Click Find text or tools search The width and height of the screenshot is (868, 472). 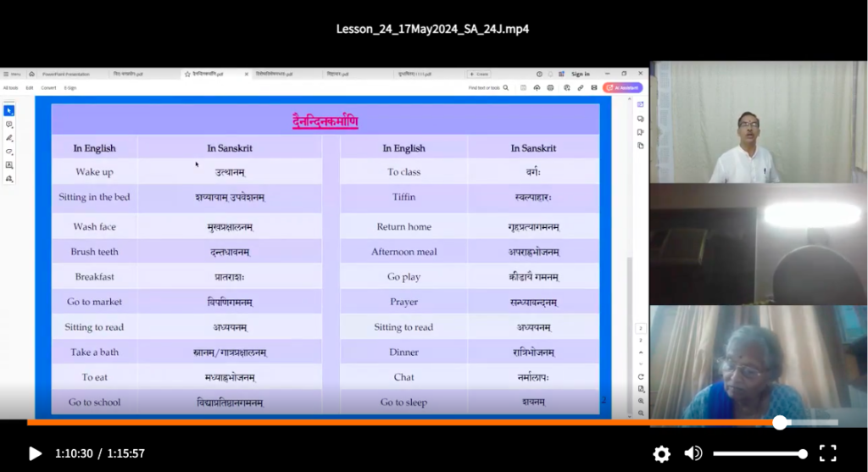click(x=488, y=87)
